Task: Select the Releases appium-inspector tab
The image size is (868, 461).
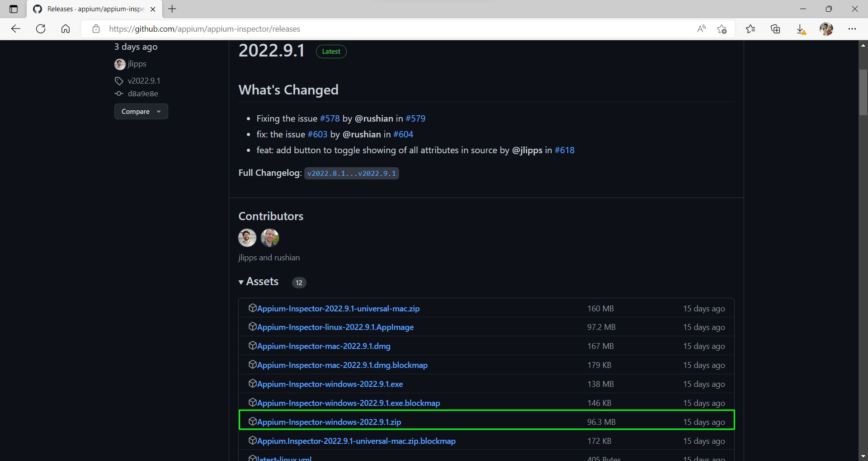Action: (x=94, y=9)
